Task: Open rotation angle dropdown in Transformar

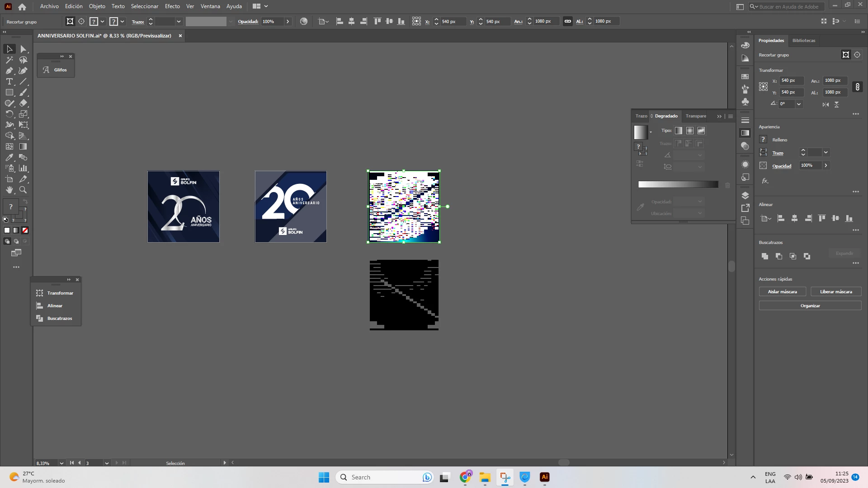Action: coord(799,104)
